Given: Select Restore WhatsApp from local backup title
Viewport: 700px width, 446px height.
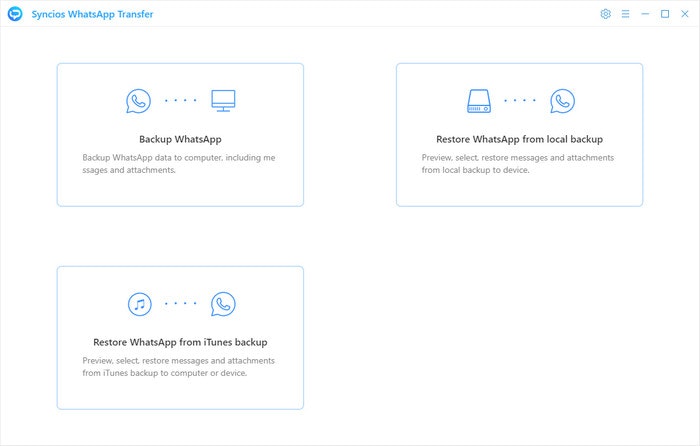Looking at the screenshot, I should pyautogui.click(x=519, y=139).
